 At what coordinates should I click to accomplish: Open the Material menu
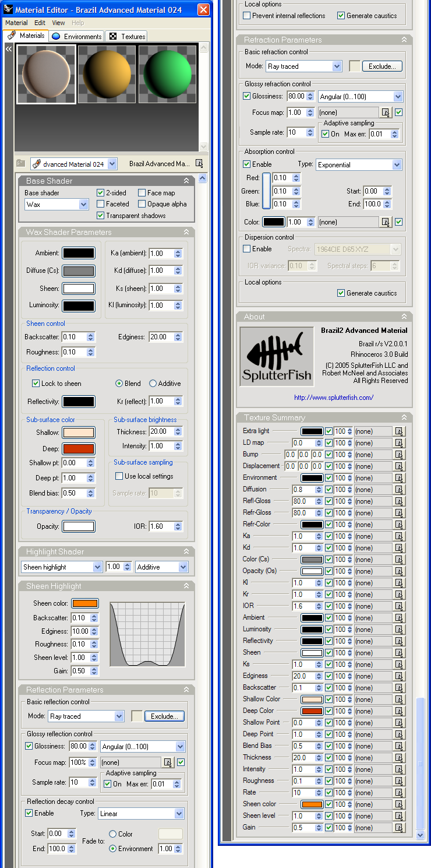(16, 23)
